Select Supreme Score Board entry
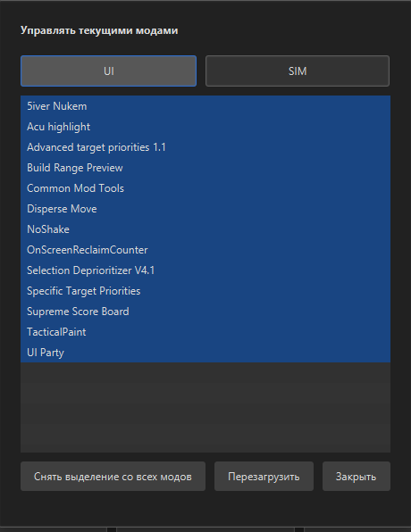The height and width of the screenshot is (532, 411). tap(205, 312)
